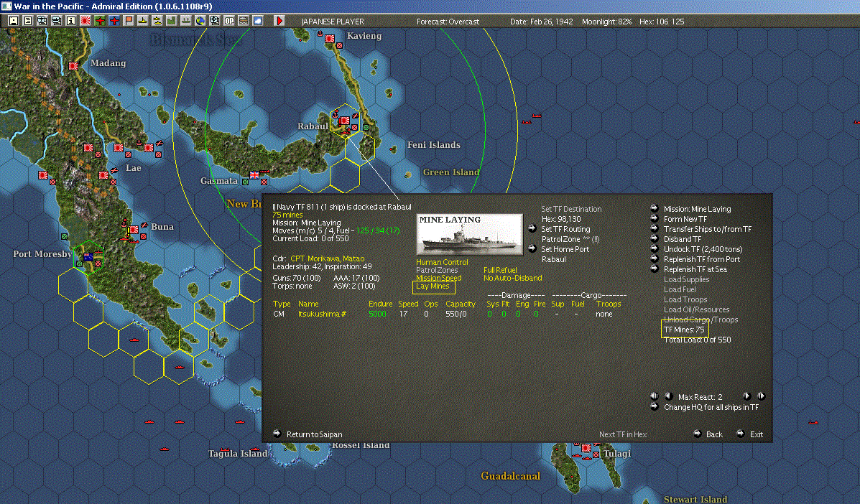Click the red play end-turn arrow
The height and width of the screenshot is (504, 860).
tap(279, 21)
